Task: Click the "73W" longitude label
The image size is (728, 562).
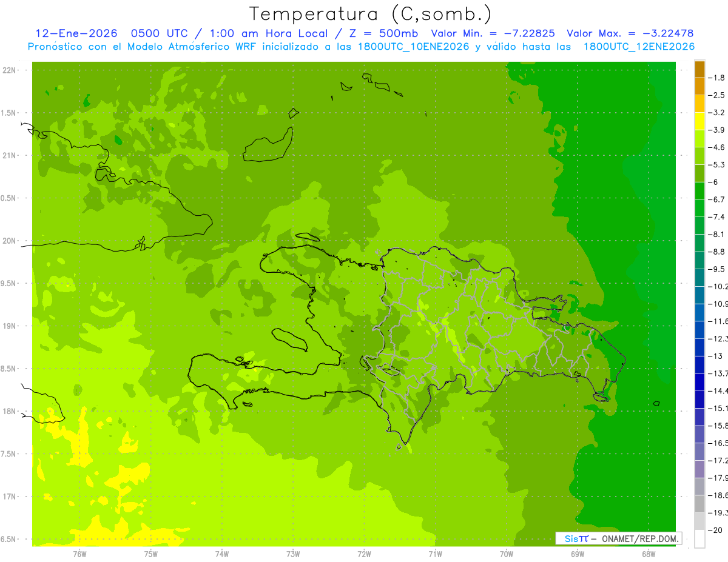Action: tap(293, 554)
